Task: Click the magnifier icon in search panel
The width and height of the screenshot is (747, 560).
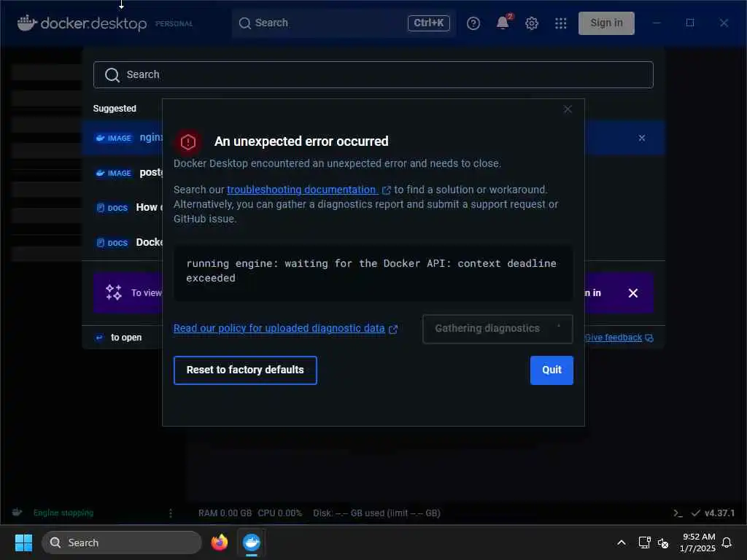Action: pos(112,75)
